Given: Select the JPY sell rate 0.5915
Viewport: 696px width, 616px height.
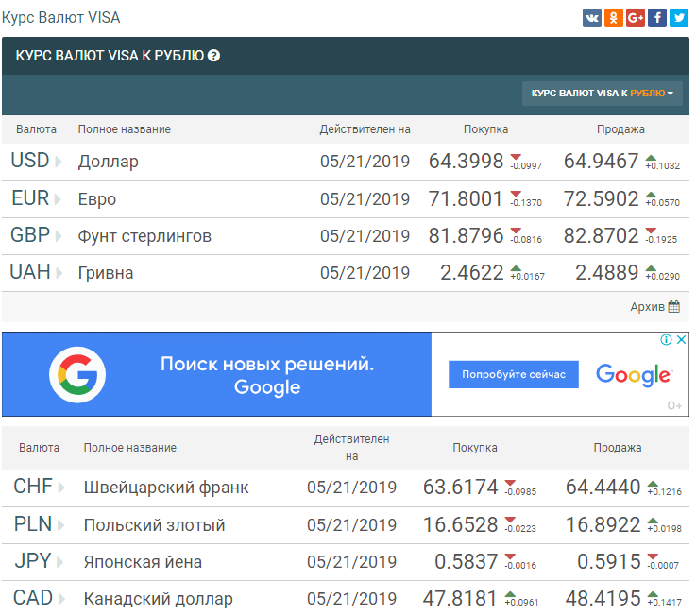Looking at the screenshot, I should (608, 562).
